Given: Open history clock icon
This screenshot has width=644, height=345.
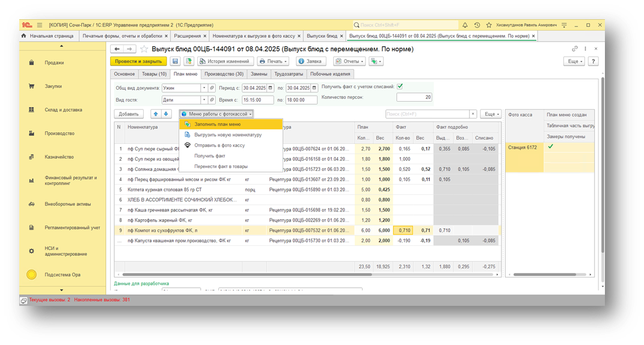Looking at the screenshot, I should point(477,25).
